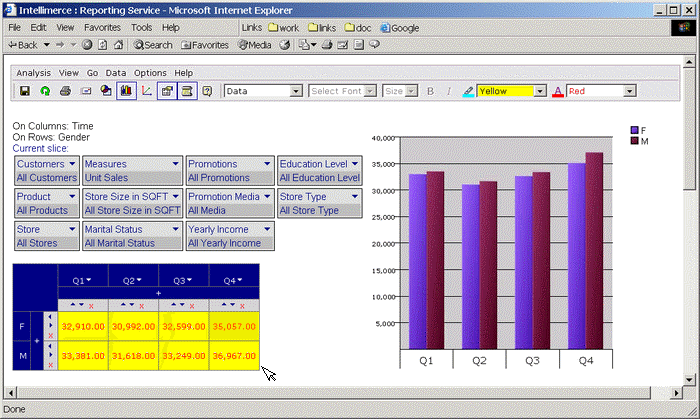Click the browser Home icon
The image size is (700, 419).
click(x=118, y=45)
